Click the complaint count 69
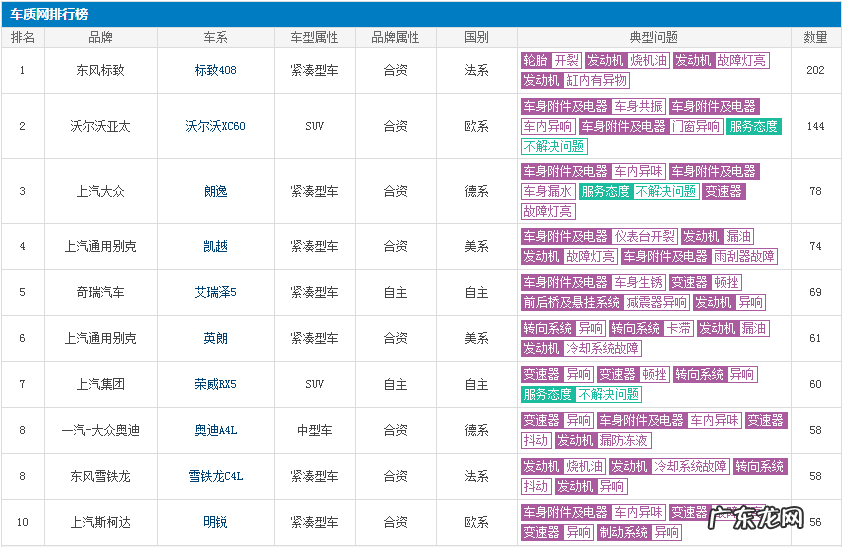Screen dimensions: 842x547 click(x=815, y=293)
